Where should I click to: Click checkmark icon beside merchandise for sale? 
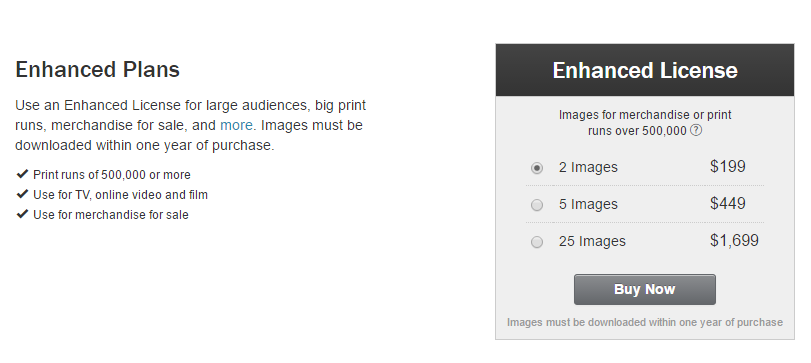pos(22,214)
